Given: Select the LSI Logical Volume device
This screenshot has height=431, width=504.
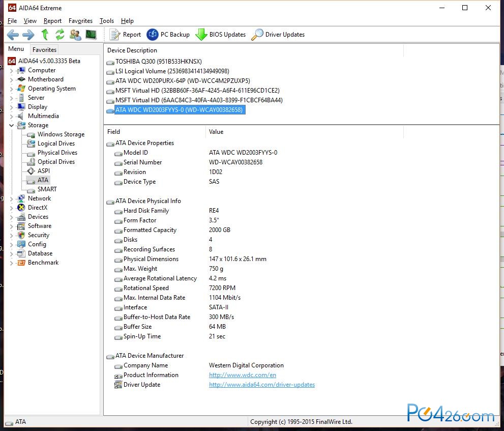Looking at the screenshot, I should [x=172, y=71].
